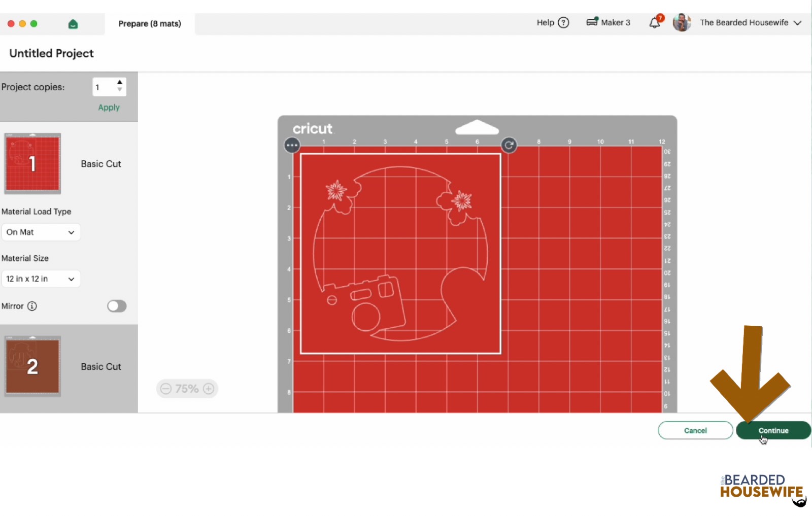Click the Cancel button

click(x=695, y=430)
